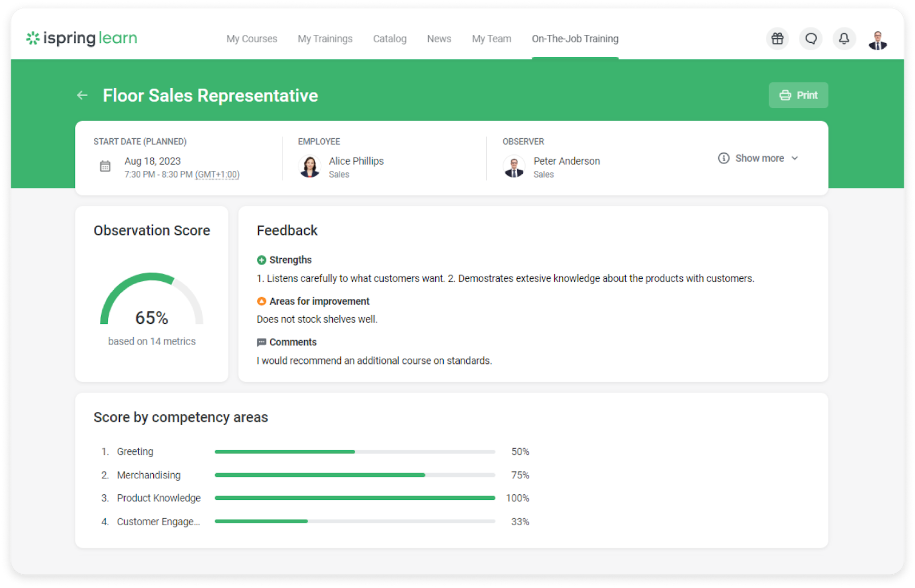Viewport: 915px width, 588px height.
Task: Click the orange Areas for improvement icon
Action: click(x=261, y=301)
